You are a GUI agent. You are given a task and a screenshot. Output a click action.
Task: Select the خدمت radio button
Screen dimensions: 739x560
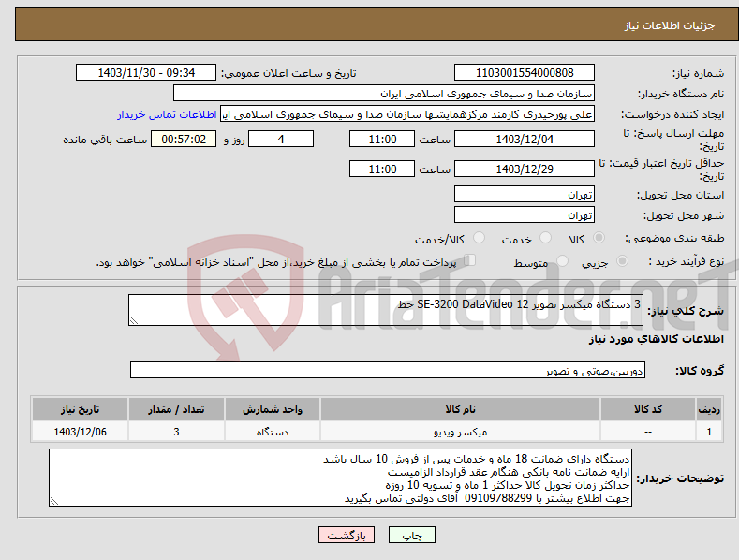tap(545, 238)
